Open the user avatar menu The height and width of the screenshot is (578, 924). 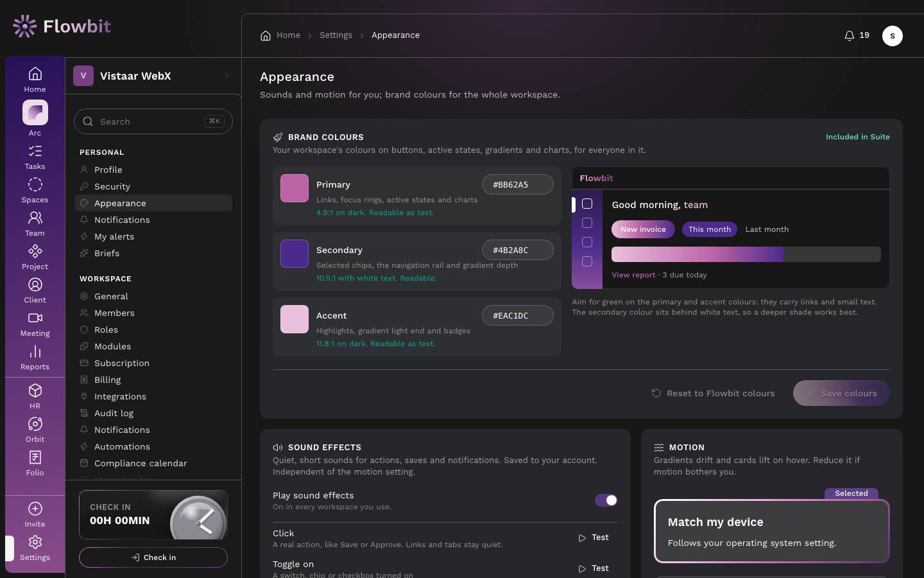893,36
